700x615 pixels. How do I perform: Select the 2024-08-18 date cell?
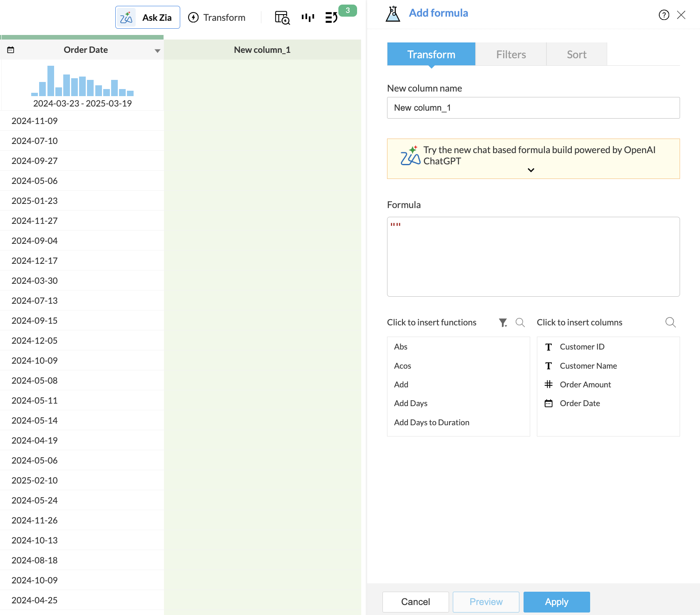click(x=82, y=560)
